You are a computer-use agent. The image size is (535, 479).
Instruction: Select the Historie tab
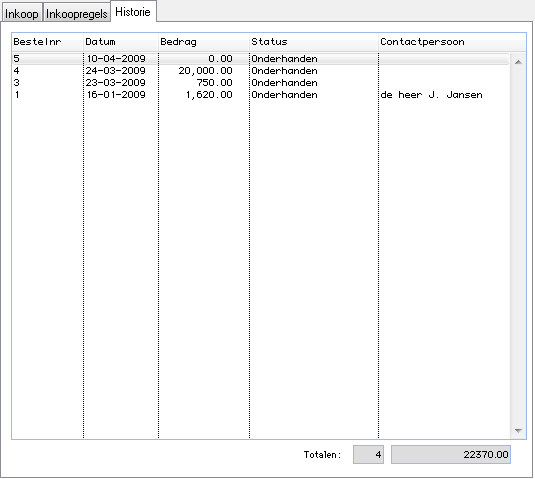[x=133, y=12]
